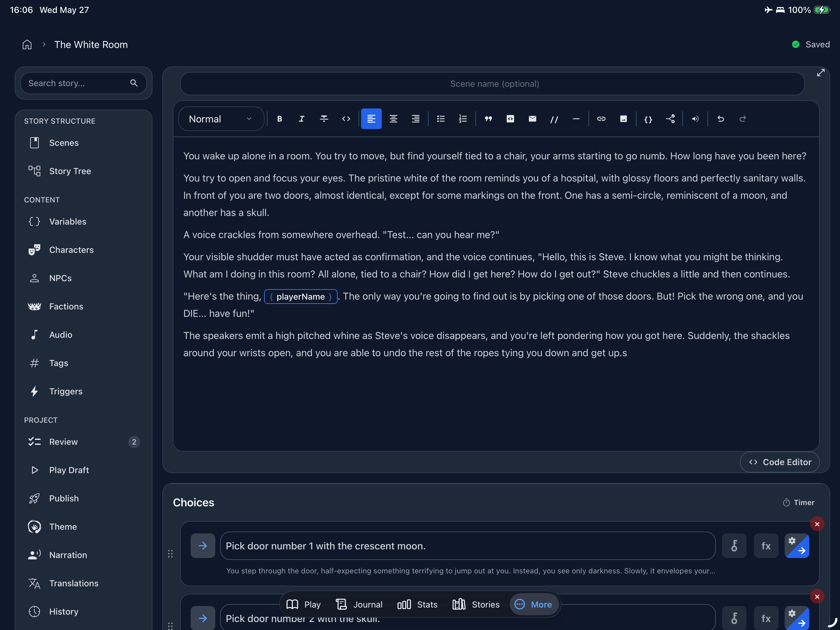The height and width of the screenshot is (630, 840).
Task: Tap the battery status indicator
Action: pyautogui.click(x=822, y=10)
